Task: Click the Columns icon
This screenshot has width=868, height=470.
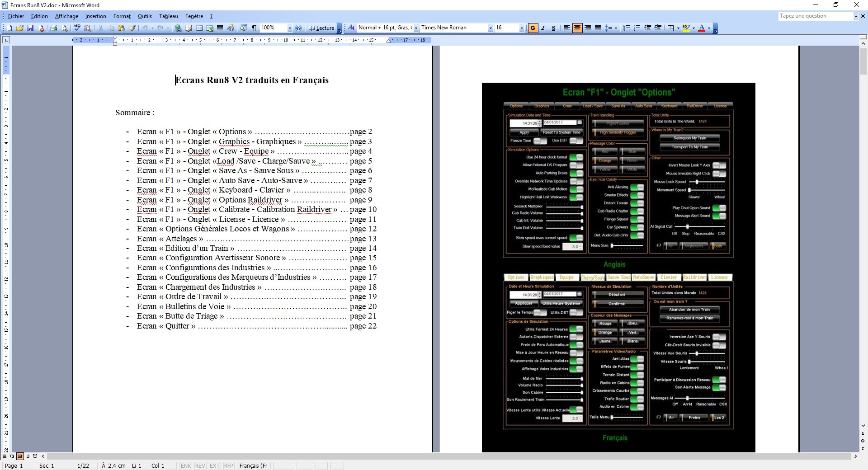Action: click(220, 28)
